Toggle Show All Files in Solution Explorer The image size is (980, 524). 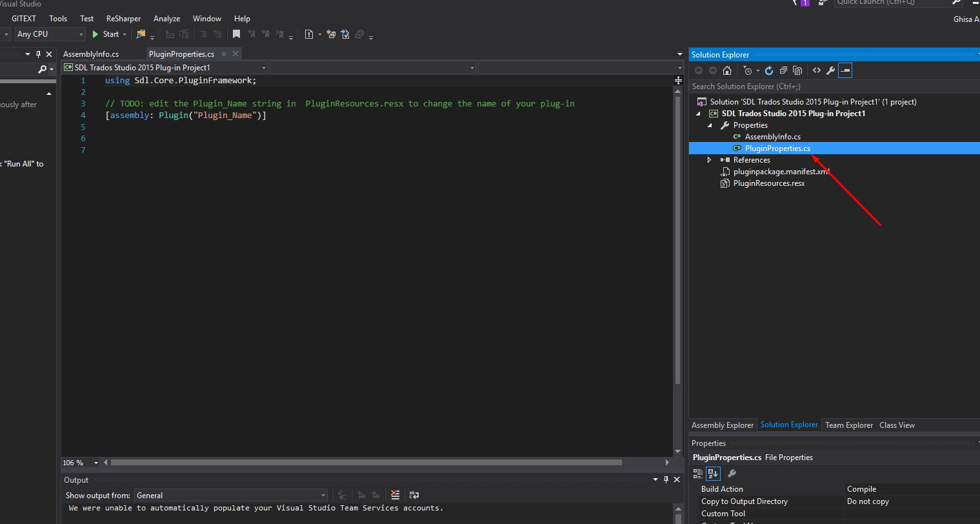(797, 70)
